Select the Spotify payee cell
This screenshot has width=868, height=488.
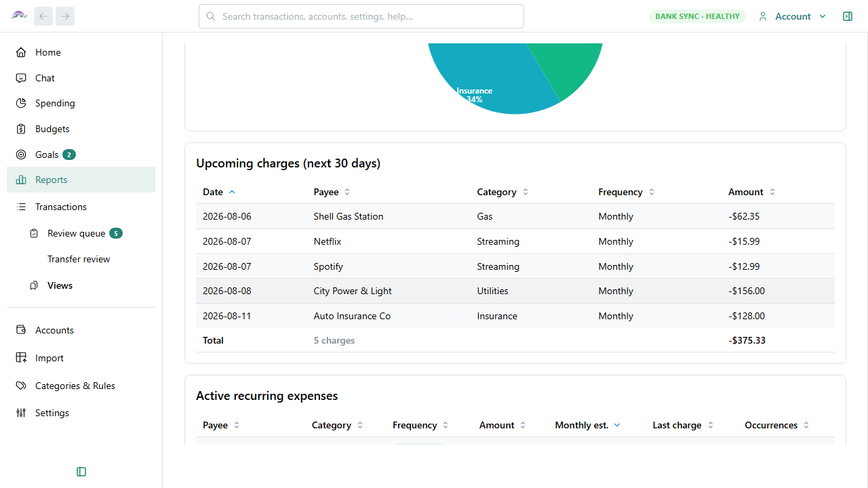tap(328, 266)
